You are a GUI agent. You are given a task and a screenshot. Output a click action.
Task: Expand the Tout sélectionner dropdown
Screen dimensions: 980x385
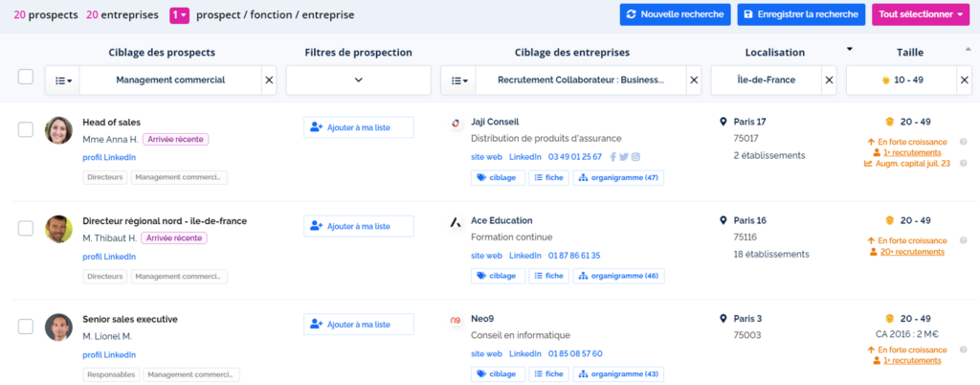[920, 14]
